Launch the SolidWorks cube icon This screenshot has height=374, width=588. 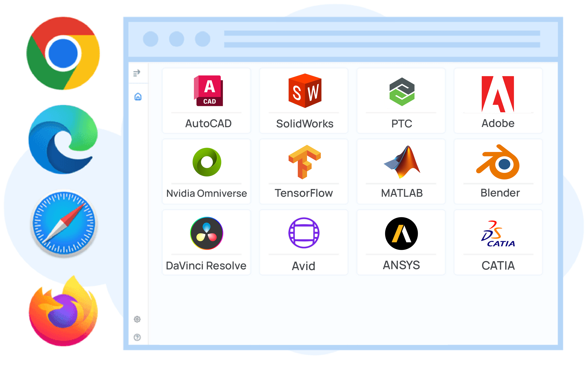[305, 91]
